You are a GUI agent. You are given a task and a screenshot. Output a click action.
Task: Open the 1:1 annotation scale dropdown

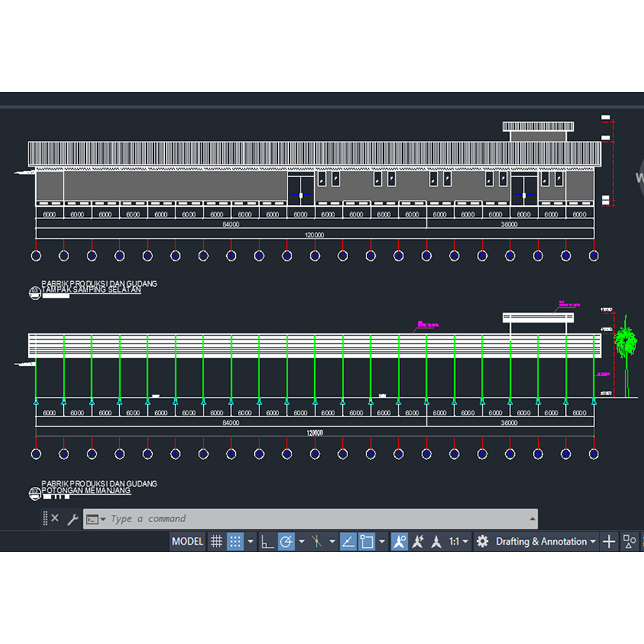click(x=458, y=541)
